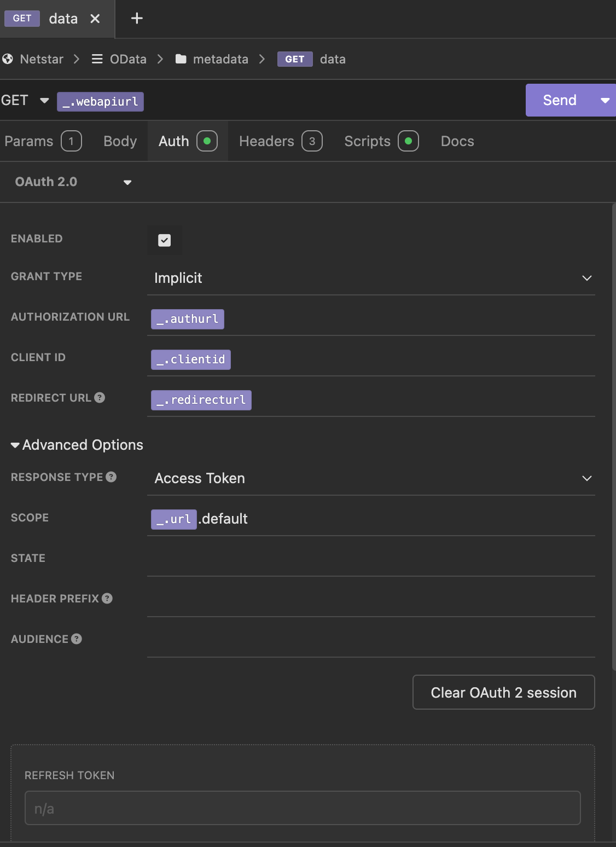Go to metadata folder in breadcrumb

click(x=220, y=59)
